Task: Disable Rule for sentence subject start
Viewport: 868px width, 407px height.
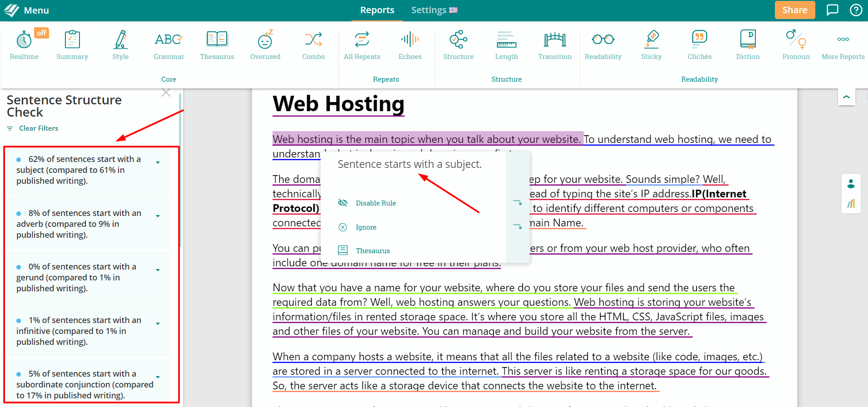Action: (375, 203)
